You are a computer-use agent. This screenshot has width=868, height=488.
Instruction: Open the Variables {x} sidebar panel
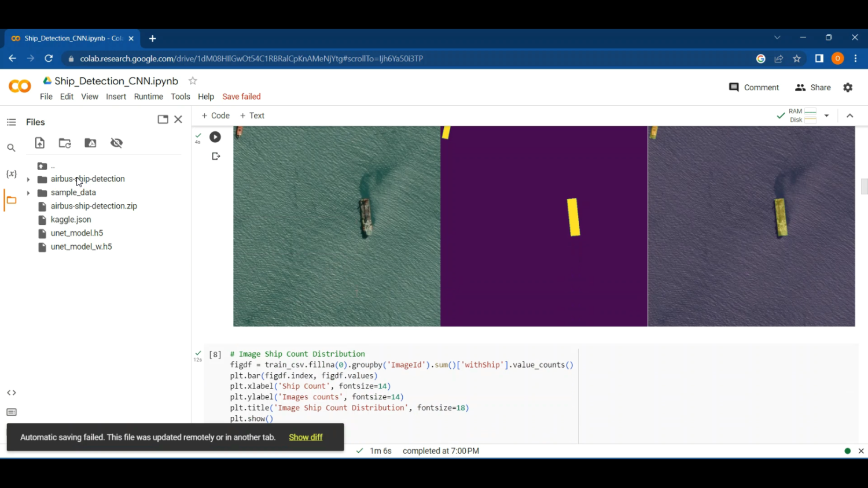pyautogui.click(x=11, y=173)
